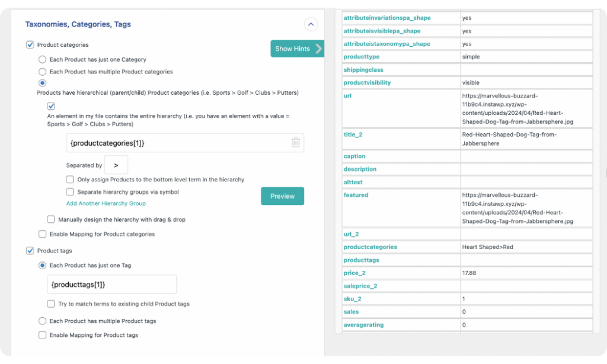
Task: Click the 'Heart Shaped>Red' value cell
Action: (x=488, y=247)
